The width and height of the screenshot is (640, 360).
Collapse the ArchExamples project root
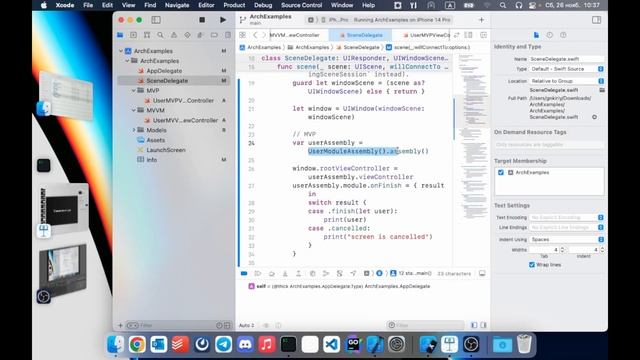[121, 51]
